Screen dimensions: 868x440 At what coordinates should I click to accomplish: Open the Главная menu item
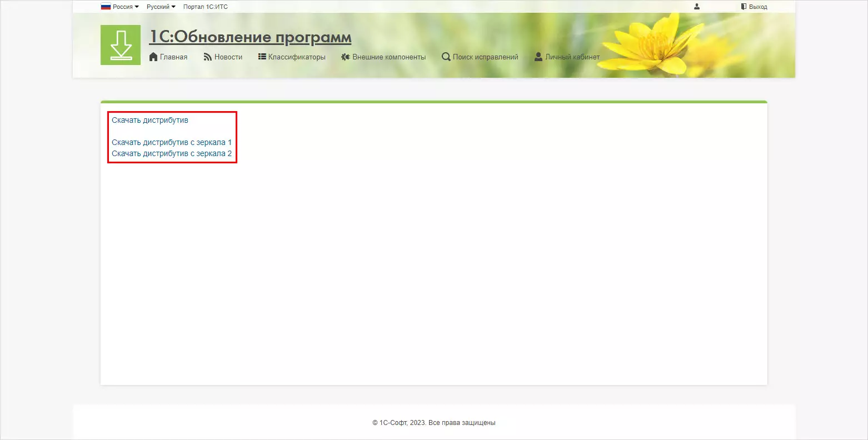173,57
